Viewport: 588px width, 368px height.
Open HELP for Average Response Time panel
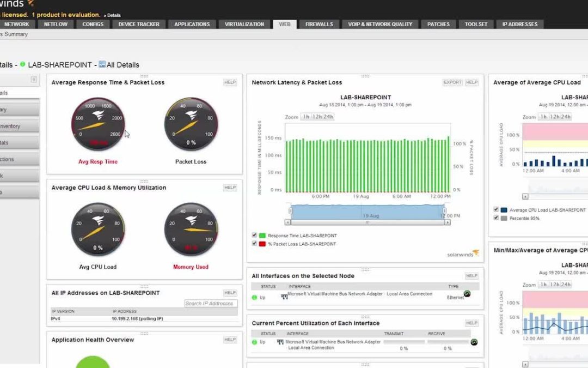pyautogui.click(x=230, y=82)
